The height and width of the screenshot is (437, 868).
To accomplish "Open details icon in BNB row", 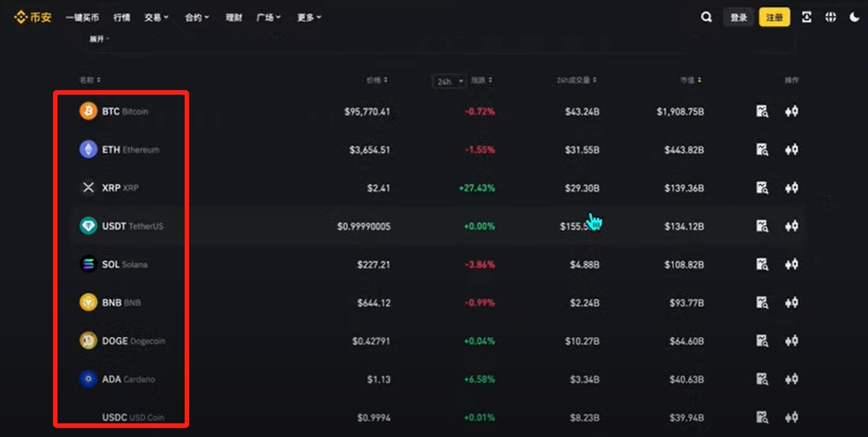I will click(762, 302).
